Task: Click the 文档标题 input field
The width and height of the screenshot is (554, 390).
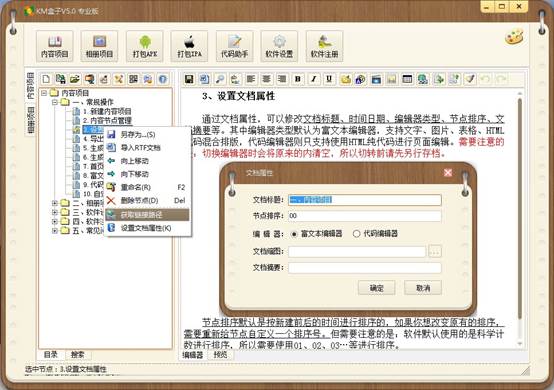Action: click(365, 200)
